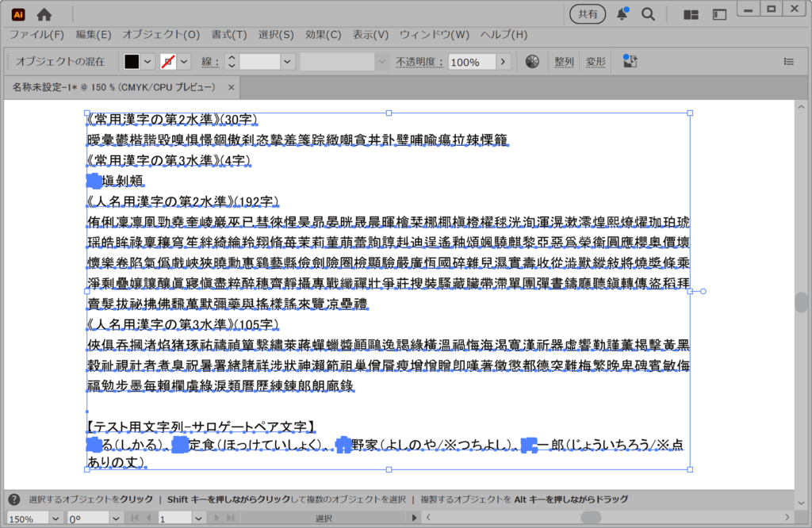This screenshot has width=812, height=528.
Task: Click the help question mark icon
Action: click(x=14, y=499)
